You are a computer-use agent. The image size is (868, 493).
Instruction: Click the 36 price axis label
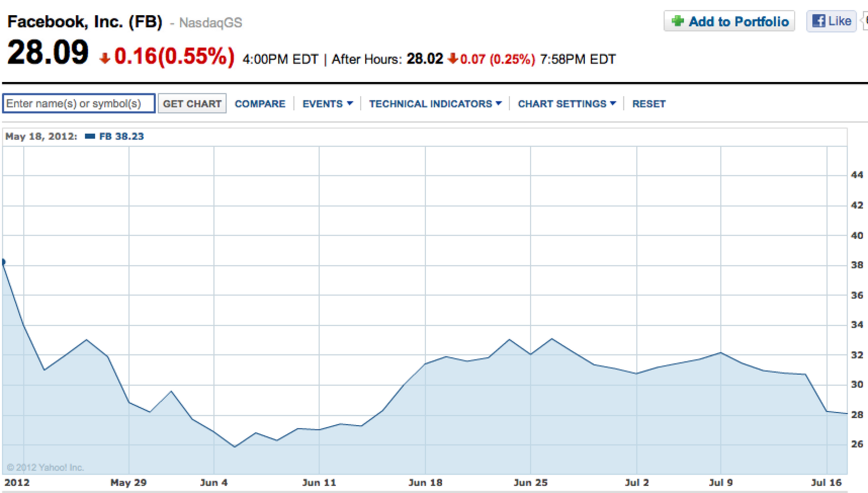(857, 295)
